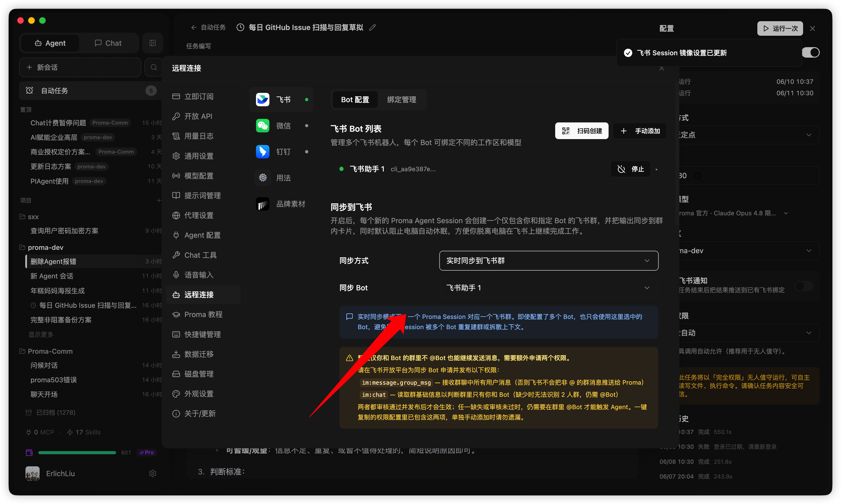
Task: Open the 同步方式 dropdown
Action: point(549,261)
